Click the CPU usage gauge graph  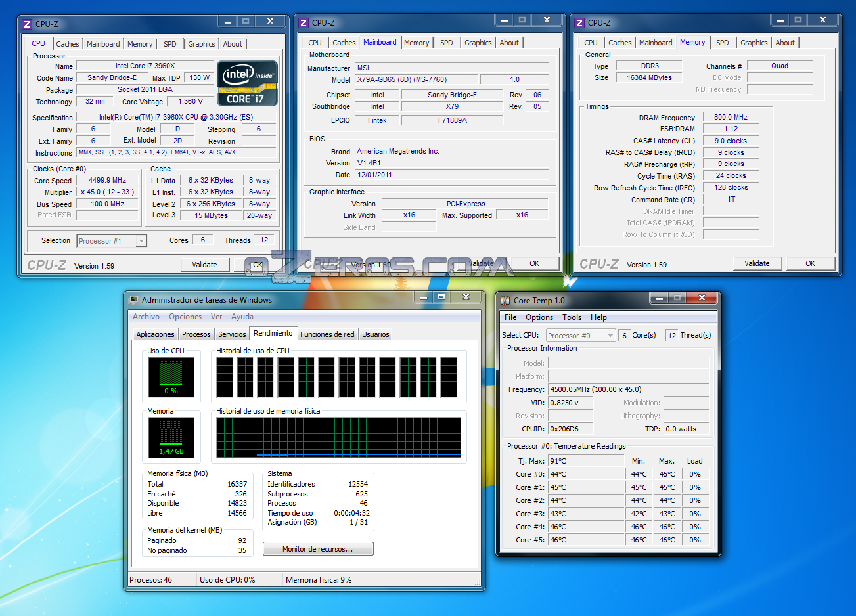point(171,377)
